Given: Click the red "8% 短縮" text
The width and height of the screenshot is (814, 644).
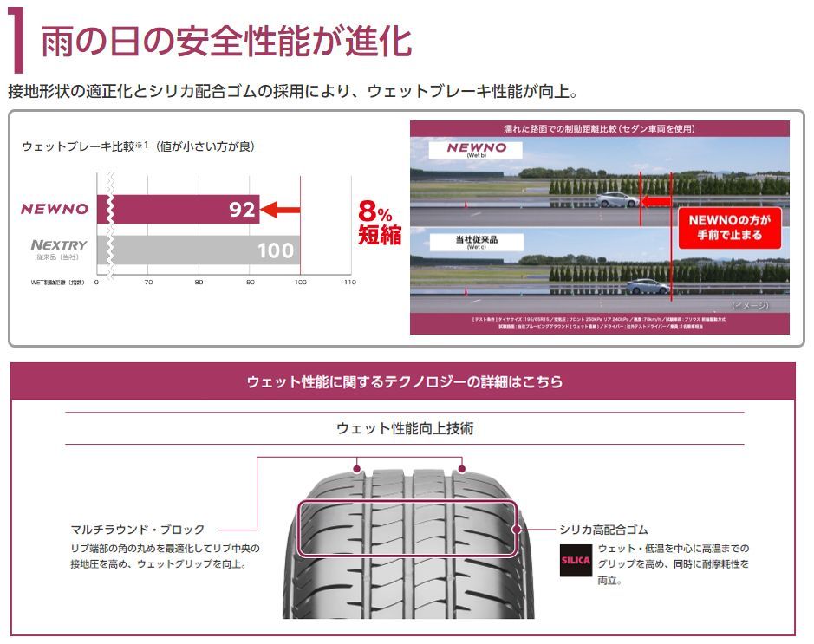Looking at the screenshot, I should point(380,223).
